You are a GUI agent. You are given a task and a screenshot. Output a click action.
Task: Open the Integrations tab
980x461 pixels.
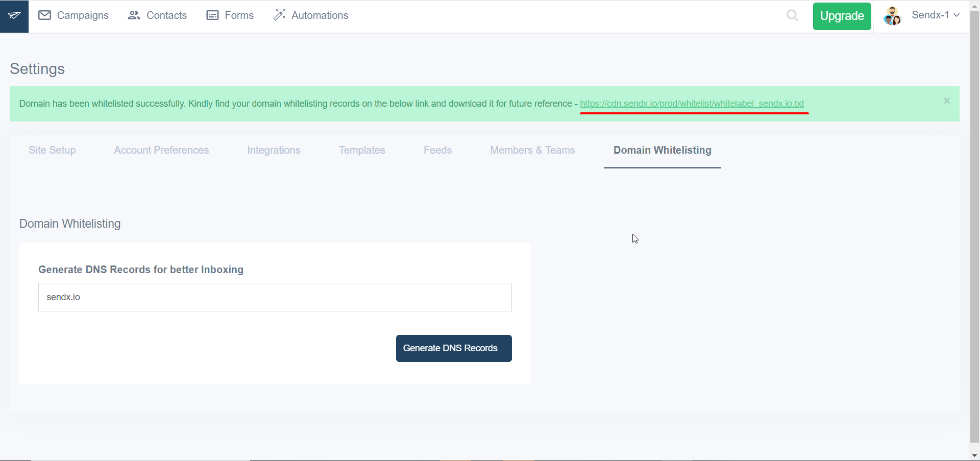tap(274, 150)
